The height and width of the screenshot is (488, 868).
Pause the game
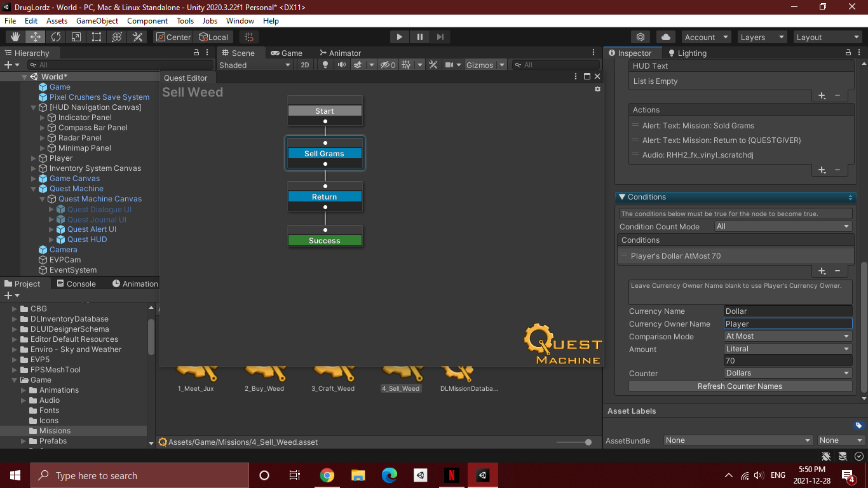[419, 37]
